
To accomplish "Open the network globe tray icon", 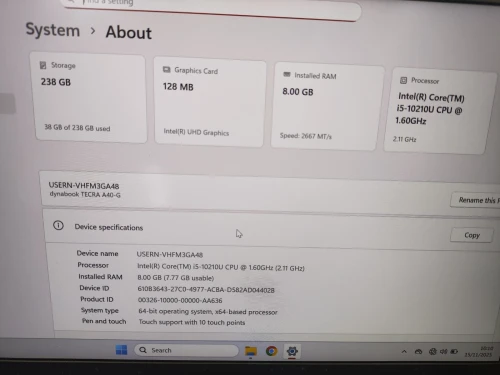I will click(433, 352).
